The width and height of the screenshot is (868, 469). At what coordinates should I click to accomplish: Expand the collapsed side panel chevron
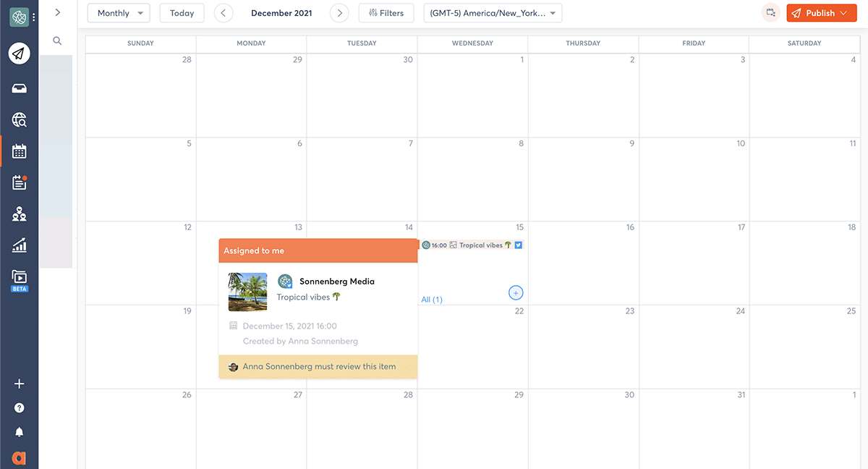click(x=57, y=12)
